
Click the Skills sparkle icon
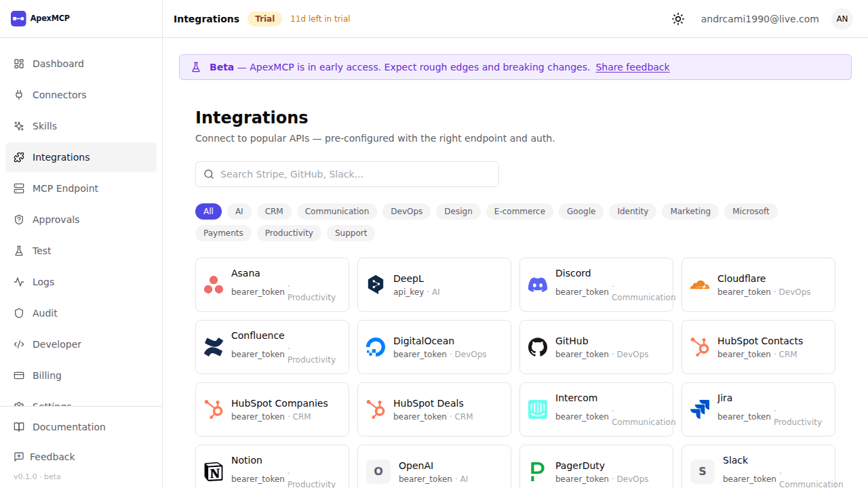(x=19, y=126)
